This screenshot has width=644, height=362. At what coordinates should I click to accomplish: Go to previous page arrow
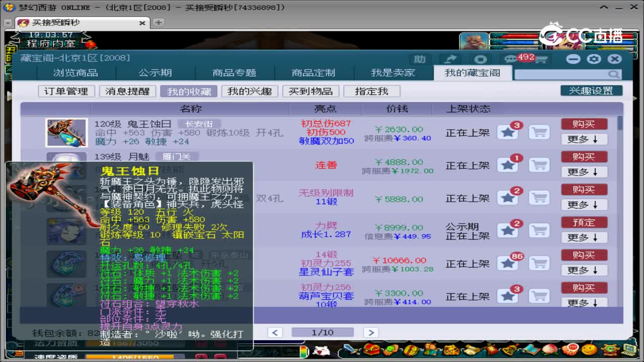[x=275, y=332]
